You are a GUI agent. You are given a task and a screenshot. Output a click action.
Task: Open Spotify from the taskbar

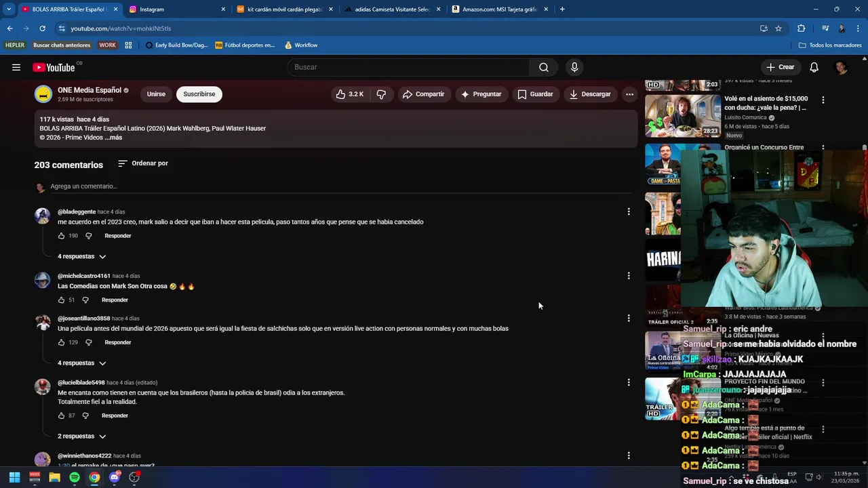click(75, 477)
